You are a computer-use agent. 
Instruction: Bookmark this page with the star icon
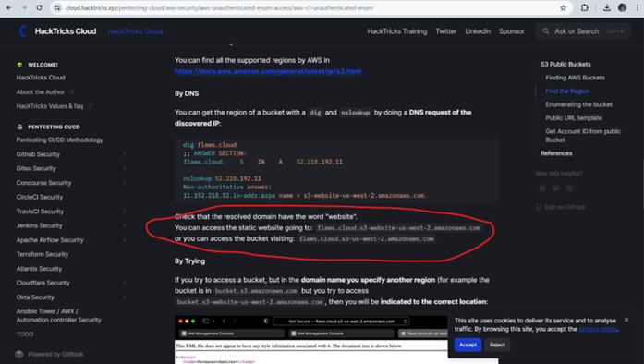563,7
